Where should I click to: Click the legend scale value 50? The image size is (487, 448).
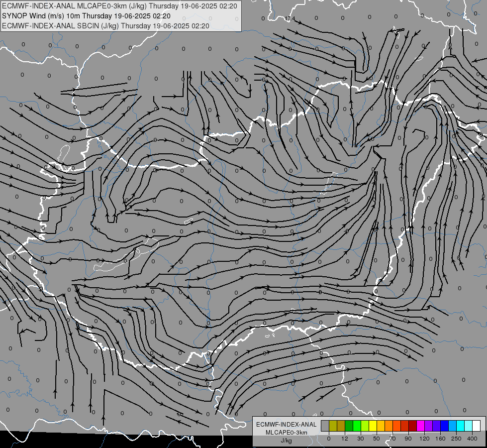point(377,439)
